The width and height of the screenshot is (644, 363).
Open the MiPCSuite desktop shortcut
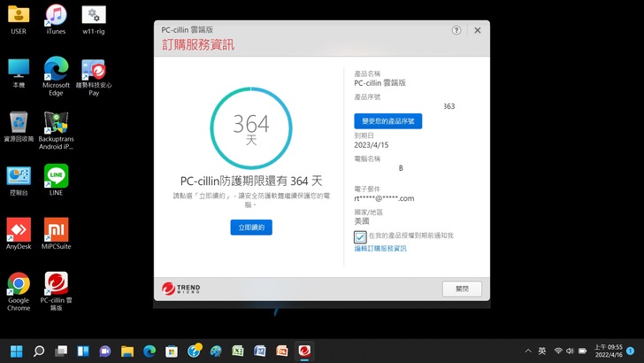(56, 234)
